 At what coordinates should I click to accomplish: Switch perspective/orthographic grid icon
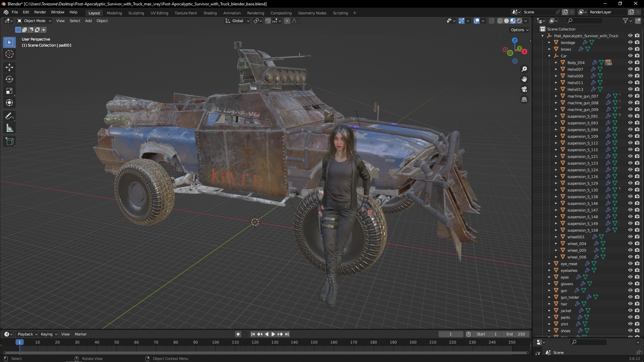point(524,100)
